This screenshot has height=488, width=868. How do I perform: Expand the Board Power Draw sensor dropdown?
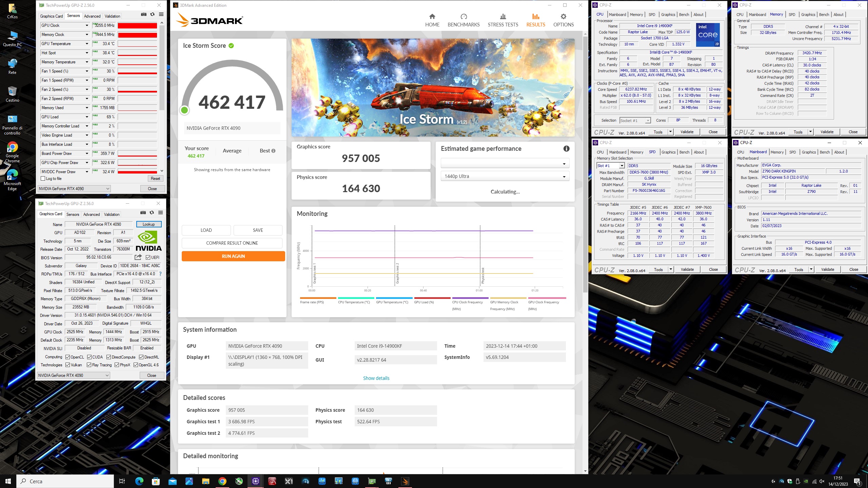pos(87,154)
